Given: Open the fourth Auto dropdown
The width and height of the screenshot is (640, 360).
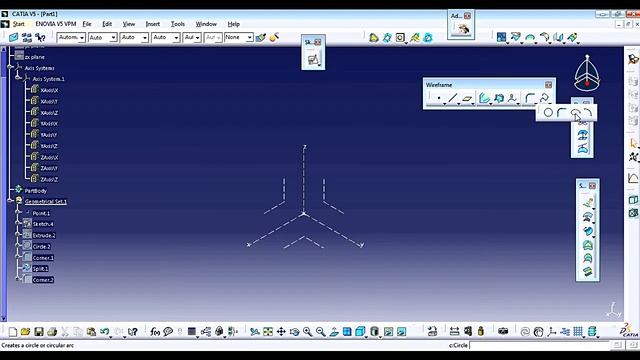Looking at the screenshot, I should pos(165,38).
